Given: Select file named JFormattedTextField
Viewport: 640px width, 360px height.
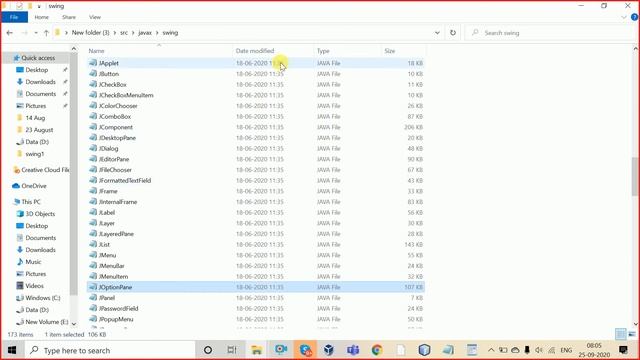Looking at the screenshot, I should click(125, 180).
